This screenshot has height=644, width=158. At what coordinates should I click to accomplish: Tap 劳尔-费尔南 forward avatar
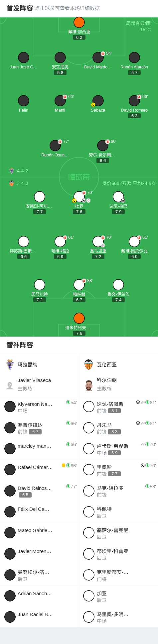[103, 145]
